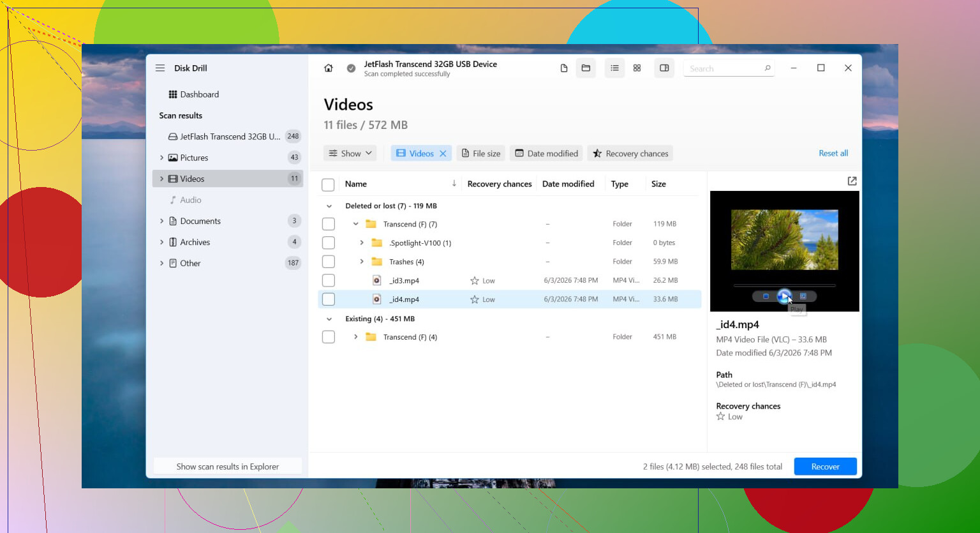Screen dimensions: 980x533
Task: Click the Recover button
Action: 825,467
